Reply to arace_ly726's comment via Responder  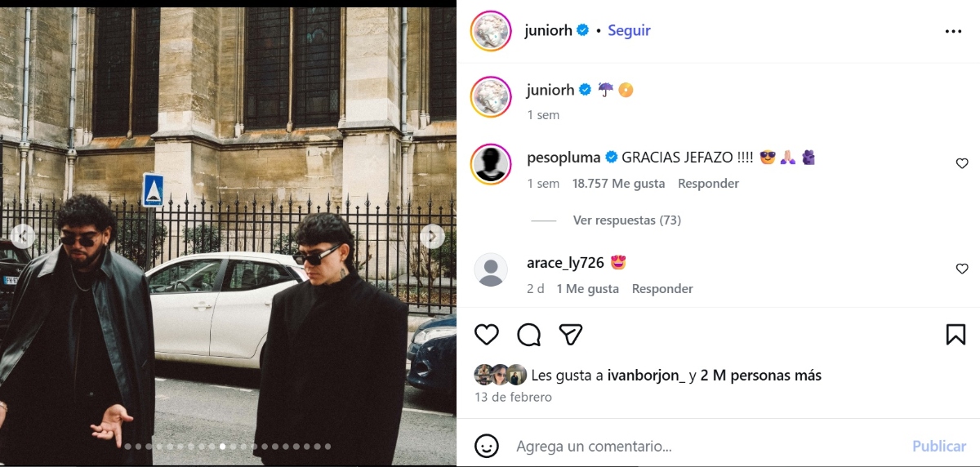[662, 289]
